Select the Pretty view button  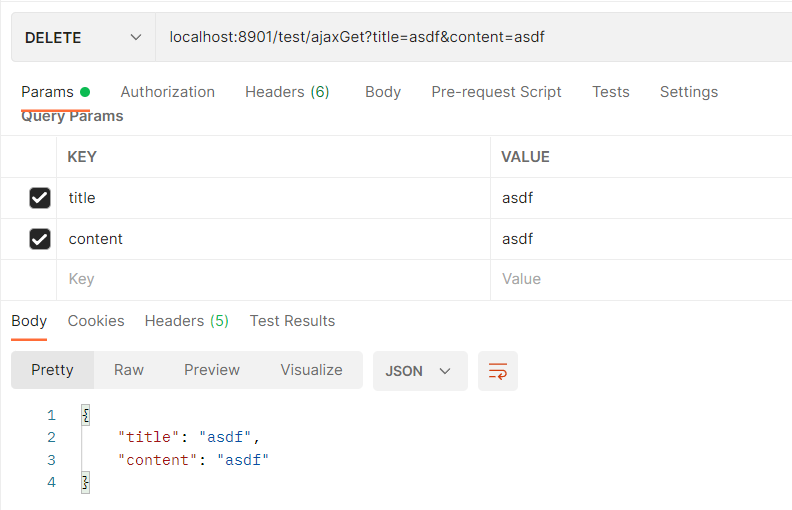[x=53, y=370]
